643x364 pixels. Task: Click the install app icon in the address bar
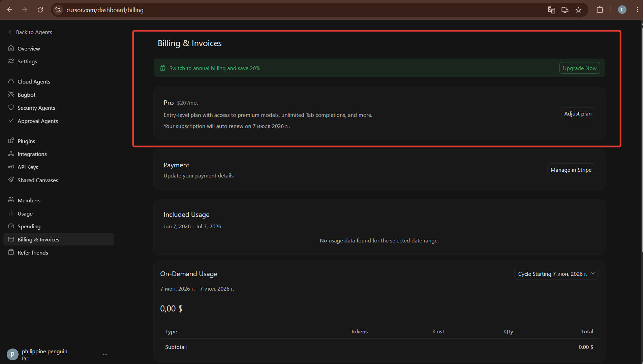(x=565, y=10)
